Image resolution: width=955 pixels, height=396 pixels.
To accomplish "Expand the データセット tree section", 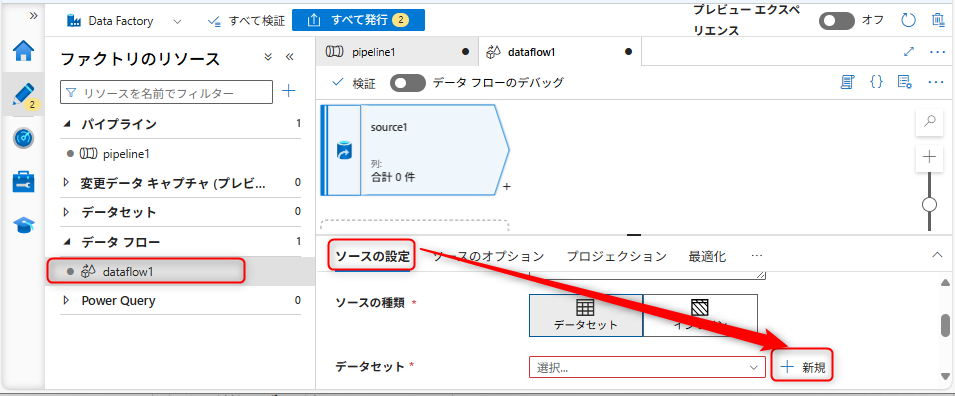I will 66,212.
